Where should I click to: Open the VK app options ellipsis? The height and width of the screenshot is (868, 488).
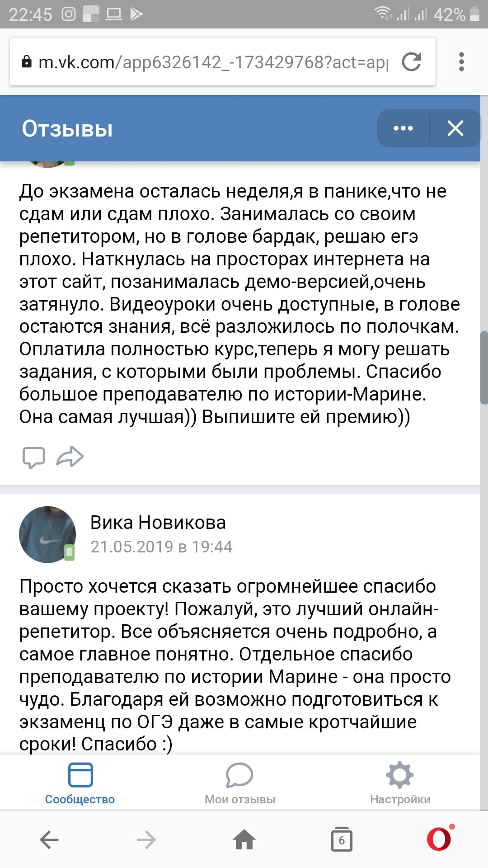[x=403, y=128]
